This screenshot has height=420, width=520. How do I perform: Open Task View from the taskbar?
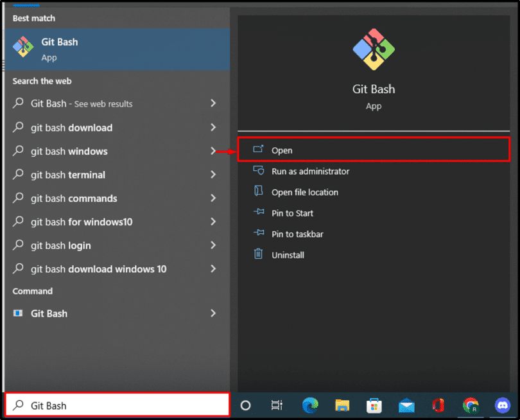[277, 405]
